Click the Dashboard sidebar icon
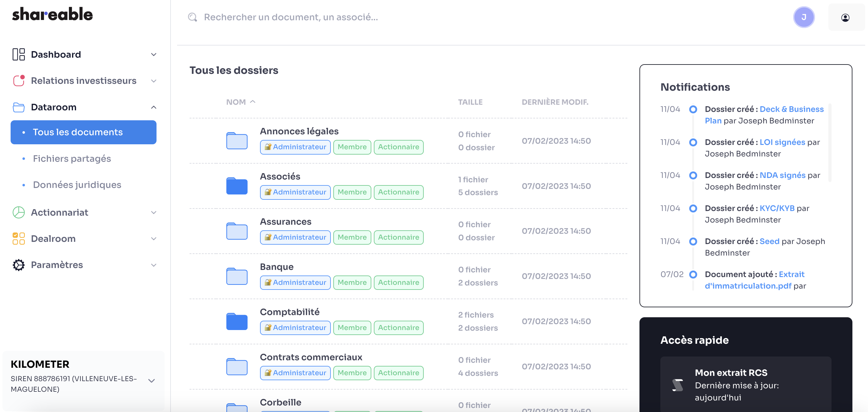This screenshot has width=868, height=412. tap(18, 54)
